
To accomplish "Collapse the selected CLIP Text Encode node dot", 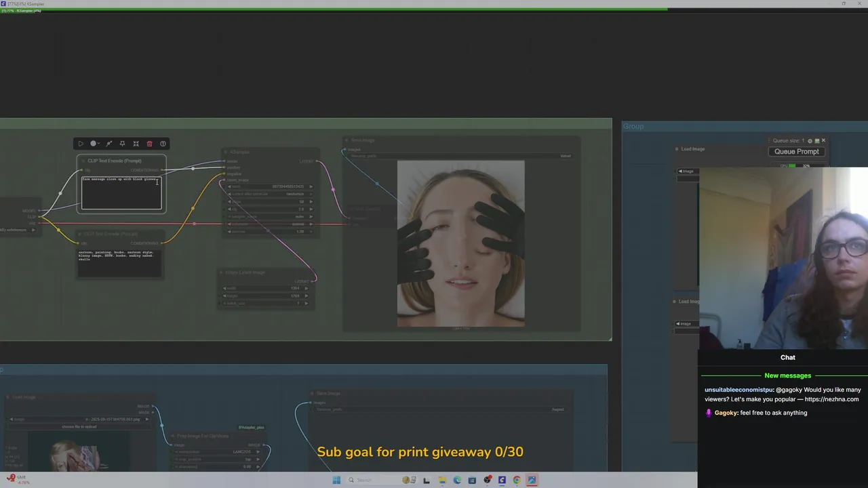I will (x=83, y=161).
